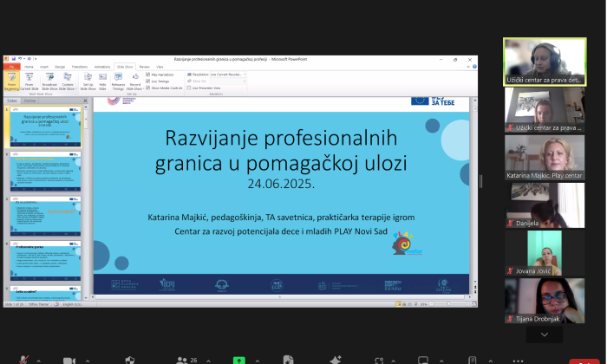This screenshot has height=364, width=607.
Task: Unmute the Zoom microphone
Action: point(23,361)
